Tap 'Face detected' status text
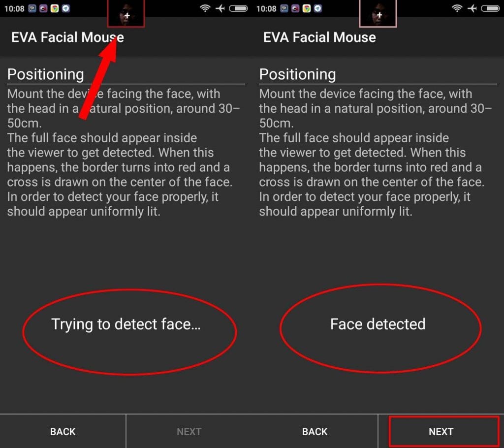The image size is (504, 448). pos(378,324)
